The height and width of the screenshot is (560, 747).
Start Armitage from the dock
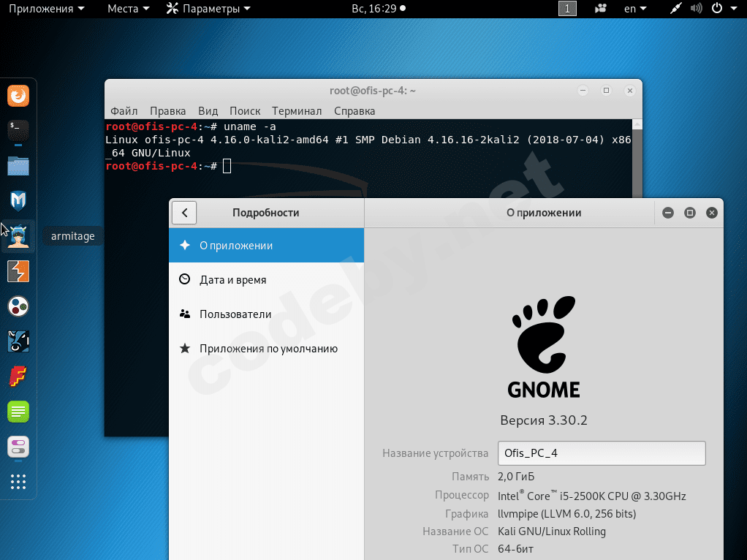[18, 236]
